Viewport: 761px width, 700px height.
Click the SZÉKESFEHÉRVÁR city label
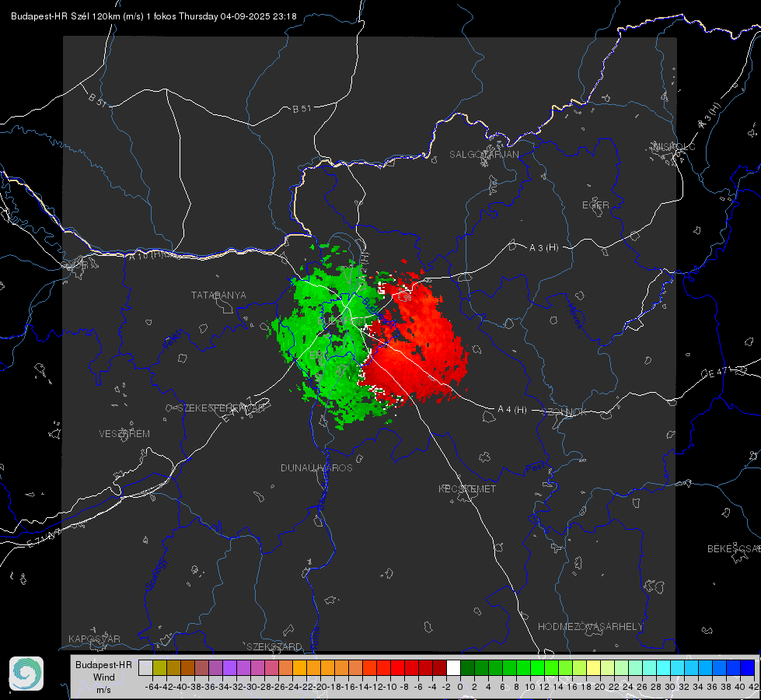pyautogui.click(x=221, y=408)
